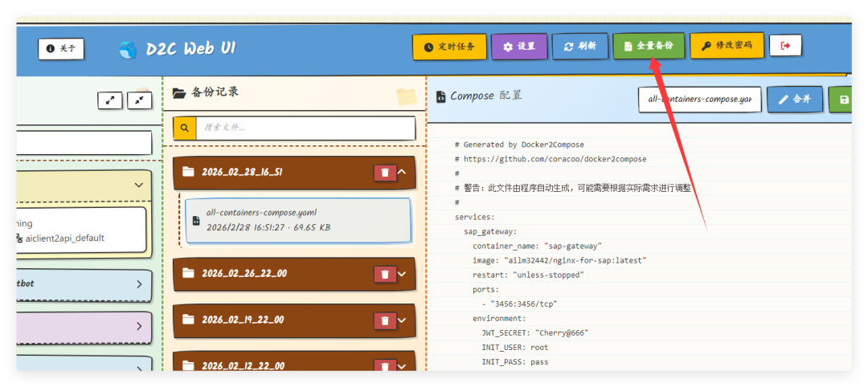Open the 关于 about button

click(x=61, y=49)
